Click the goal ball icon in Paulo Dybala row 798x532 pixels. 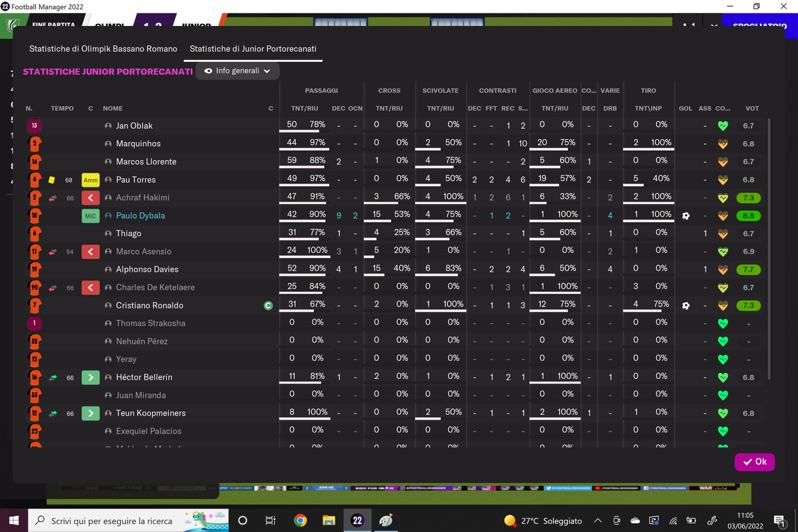tap(686, 215)
